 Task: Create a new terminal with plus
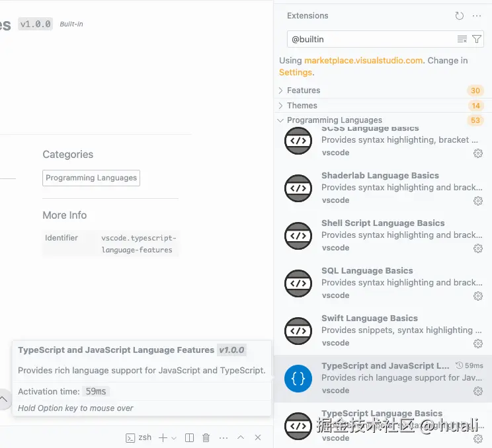[163, 437]
